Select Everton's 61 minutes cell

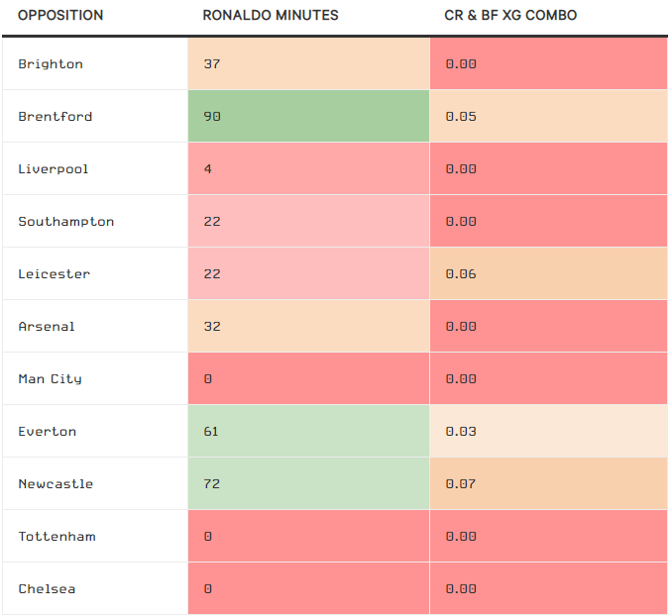(308, 432)
